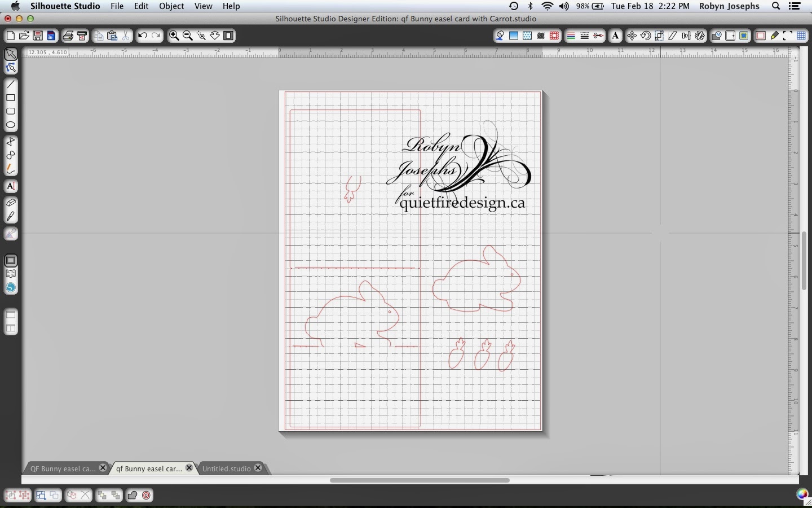Open the Edit menu
This screenshot has height=508, width=812.
[141, 6]
